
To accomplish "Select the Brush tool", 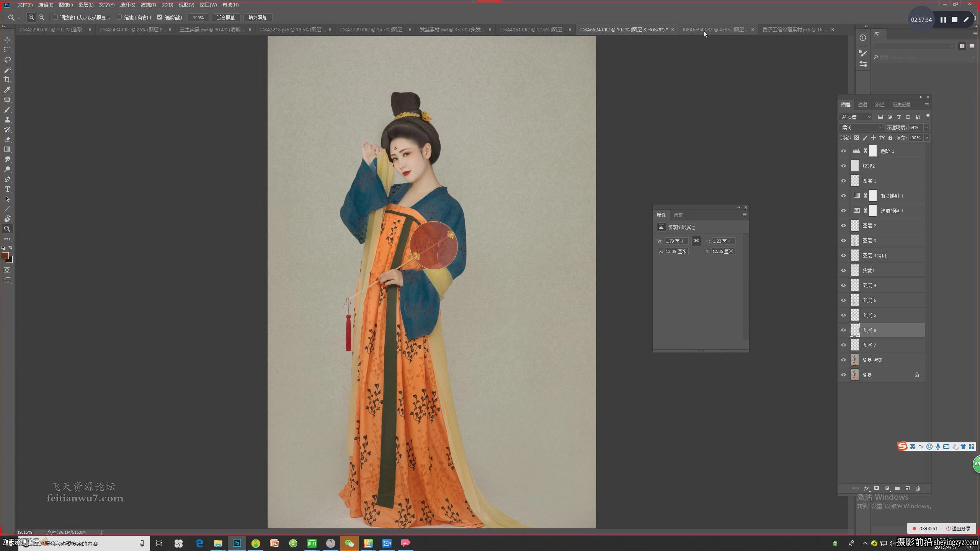I will tap(7, 110).
